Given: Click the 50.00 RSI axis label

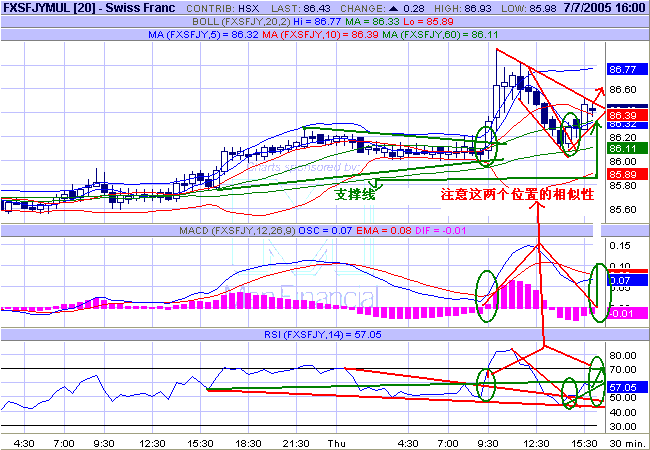Looking at the screenshot, I should 623,398.
